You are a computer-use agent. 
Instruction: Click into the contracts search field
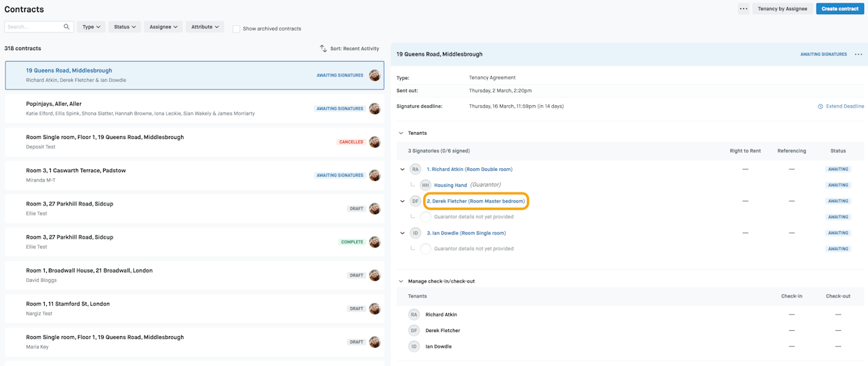click(34, 27)
